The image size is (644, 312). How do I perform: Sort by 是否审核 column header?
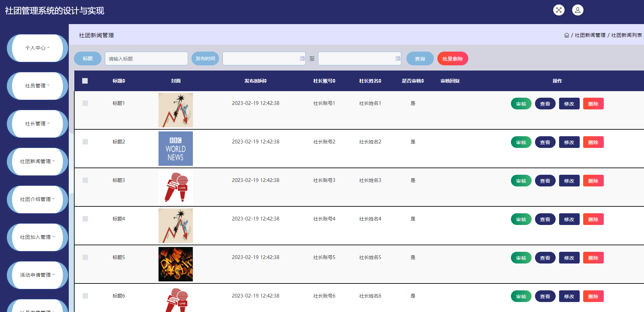click(413, 81)
